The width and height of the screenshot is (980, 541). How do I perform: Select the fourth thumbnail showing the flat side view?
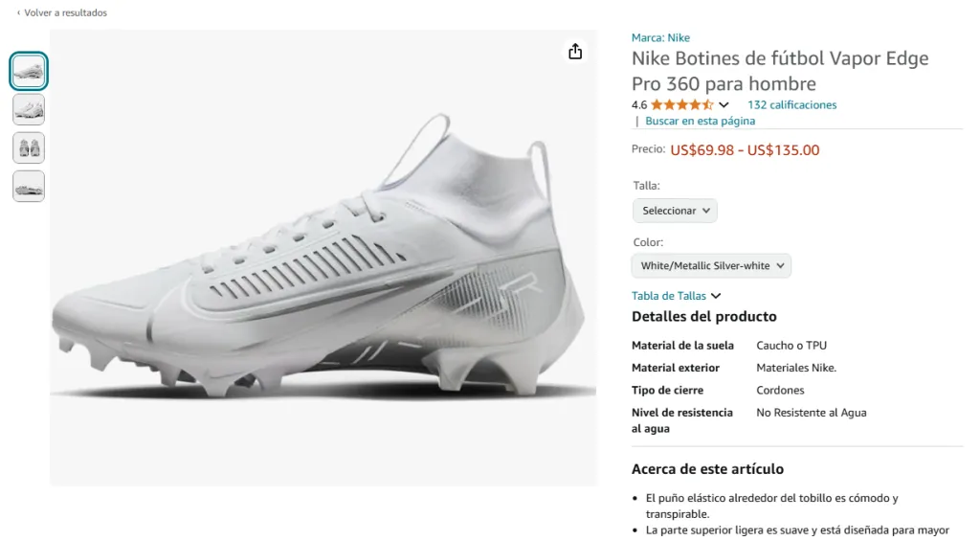tap(29, 186)
